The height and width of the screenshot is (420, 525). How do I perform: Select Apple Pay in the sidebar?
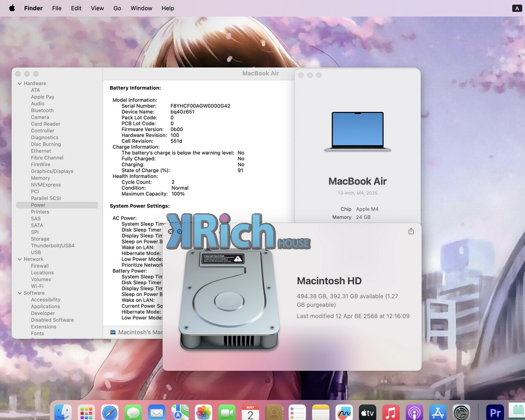(43, 97)
